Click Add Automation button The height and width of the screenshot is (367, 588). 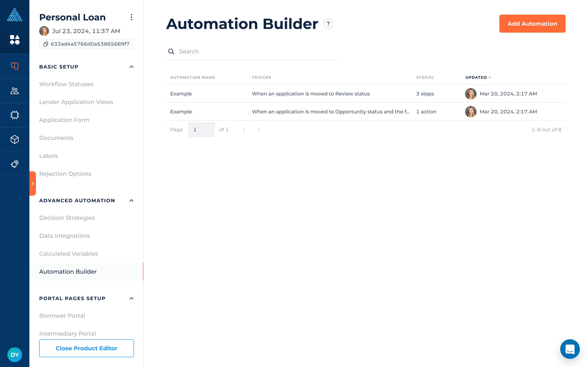[532, 24]
